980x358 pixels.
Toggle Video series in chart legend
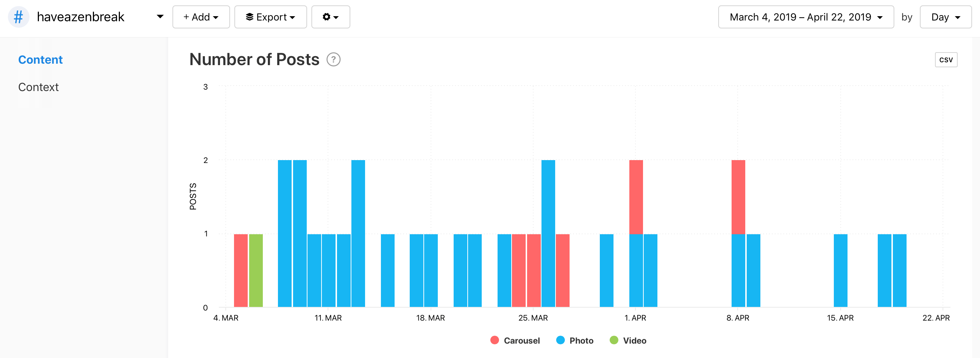[x=634, y=340]
